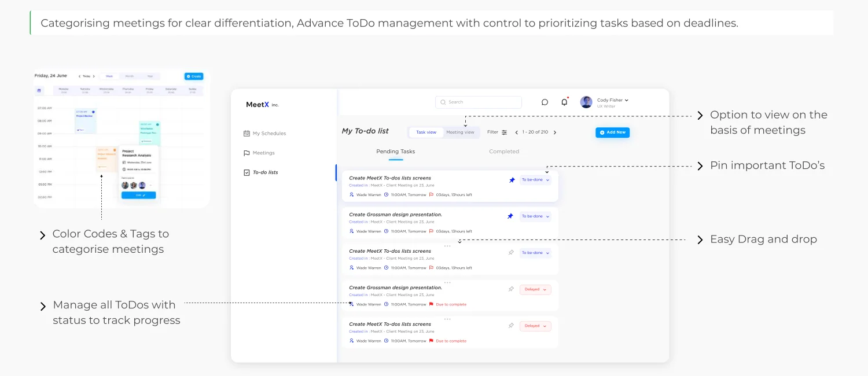Open My Schedules in the sidebar
This screenshot has height=376, width=868.
[265, 134]
